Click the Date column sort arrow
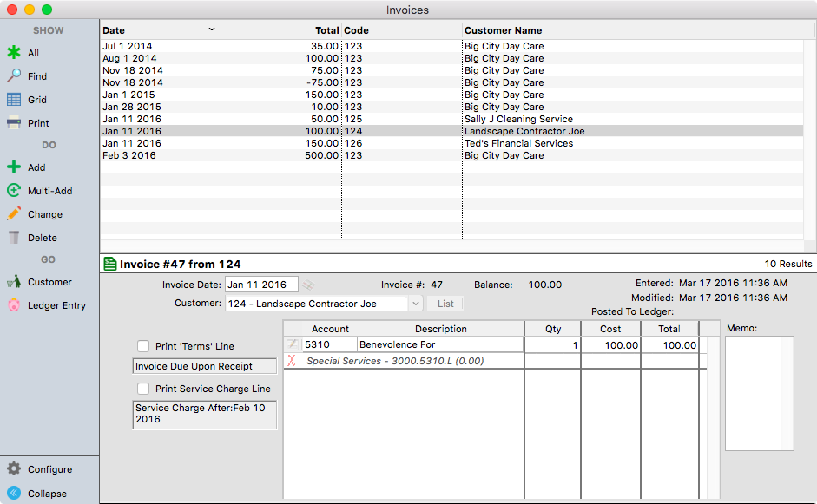 212,30
